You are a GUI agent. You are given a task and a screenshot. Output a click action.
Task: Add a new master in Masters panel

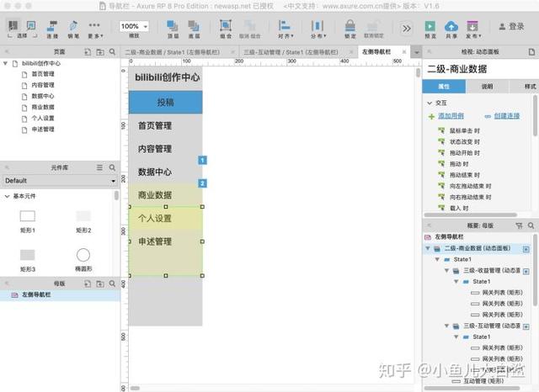(88, 283)
